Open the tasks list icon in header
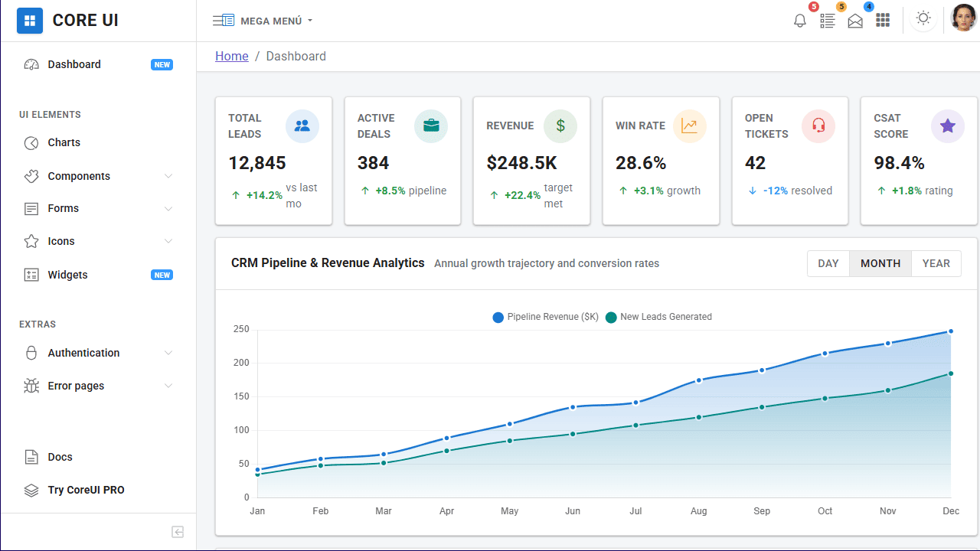 coord(828,21)
